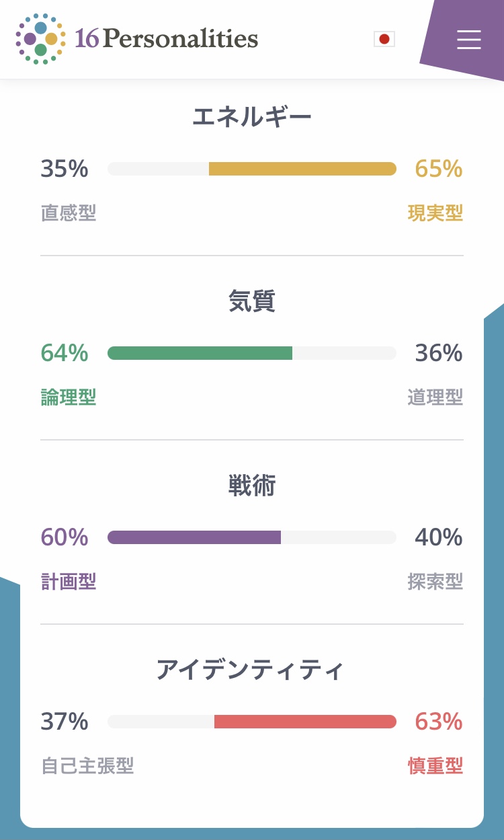Image resolution: width=504 pixels, height=840 pixels.
Task: Click the Japan flag language icon
Action: click(384, 39)
